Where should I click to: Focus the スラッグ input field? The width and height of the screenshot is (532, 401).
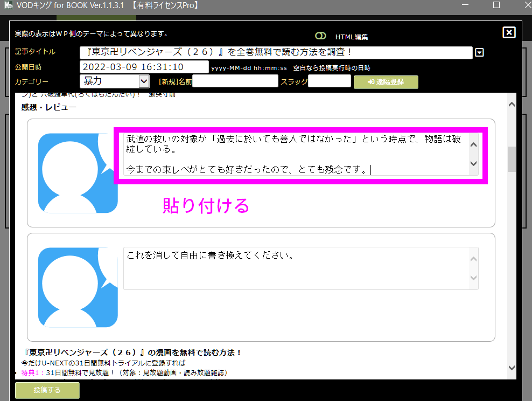tap(329, 81)
